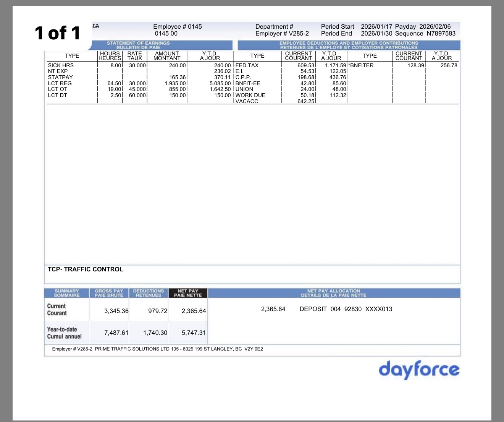504x422 pixels.
Task: Click the dayforce logo
Action: [419, 369]
